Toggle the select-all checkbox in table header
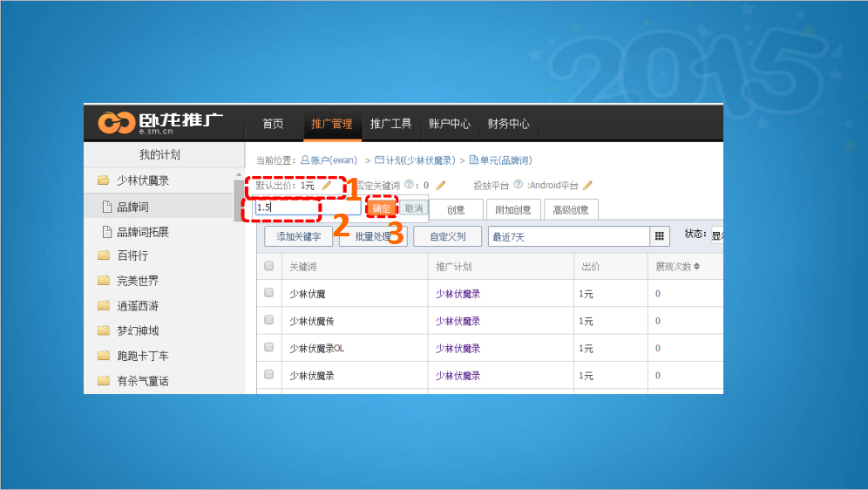Viewport: 868px width, 490px height. click(269, 266)
